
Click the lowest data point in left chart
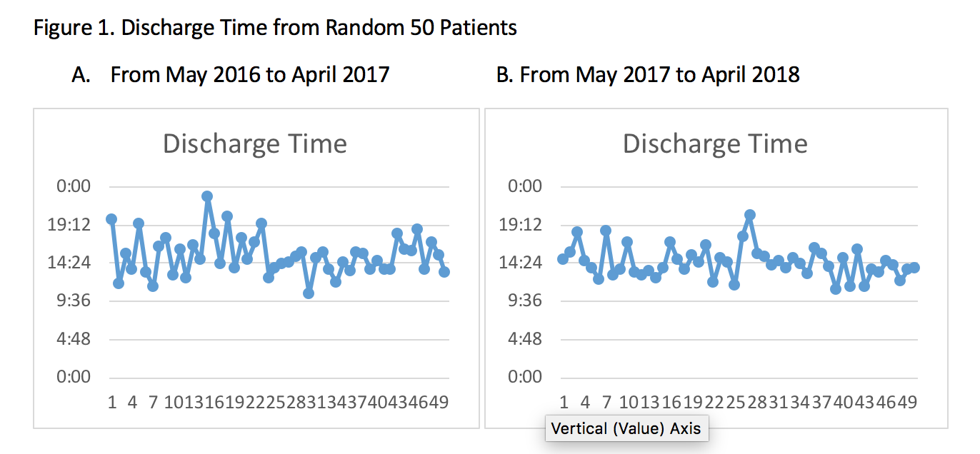(x=309, y=293)
